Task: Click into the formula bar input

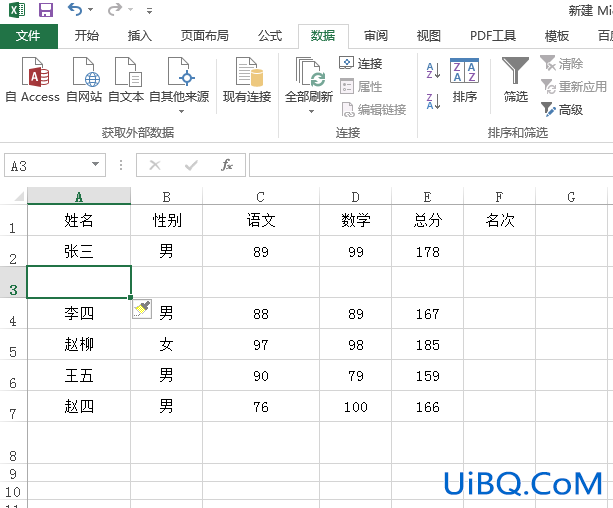Action: (x=431, y=165)
